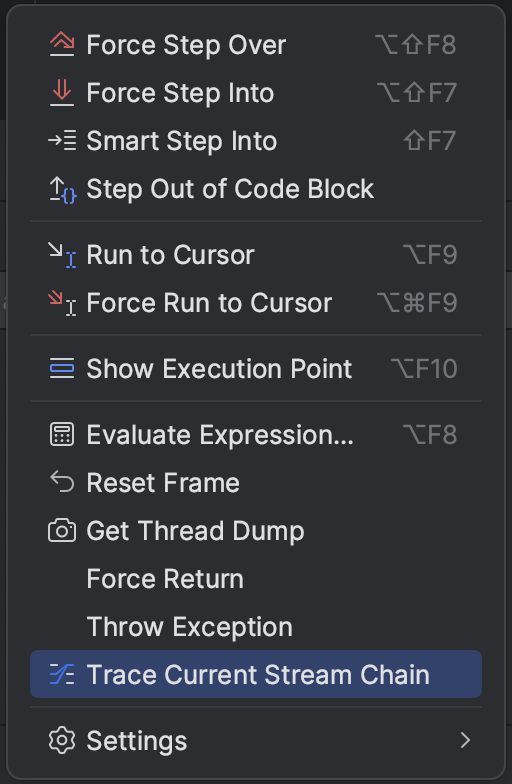Click the Show Execution Point icon
512x784 pixels.
(x=62, y=368)
